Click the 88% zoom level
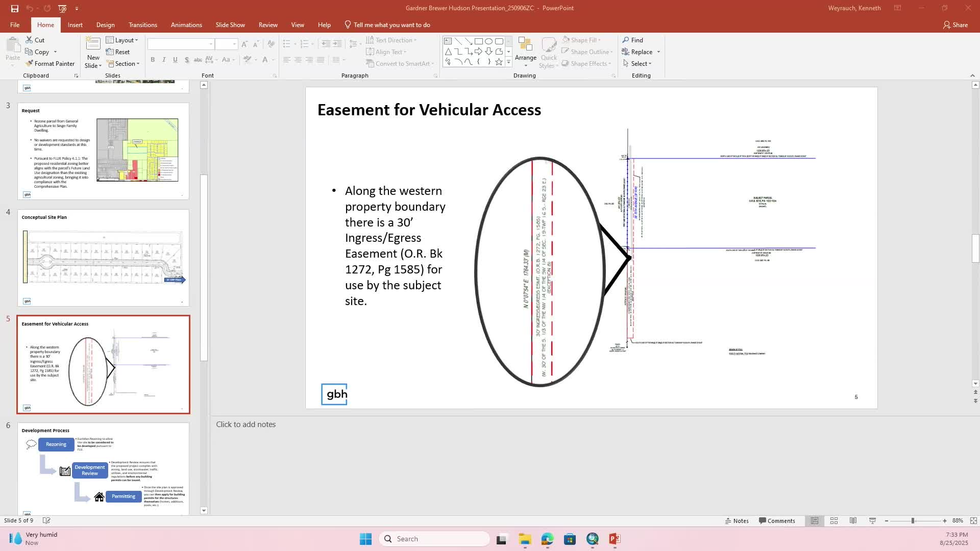 [958, 521]
